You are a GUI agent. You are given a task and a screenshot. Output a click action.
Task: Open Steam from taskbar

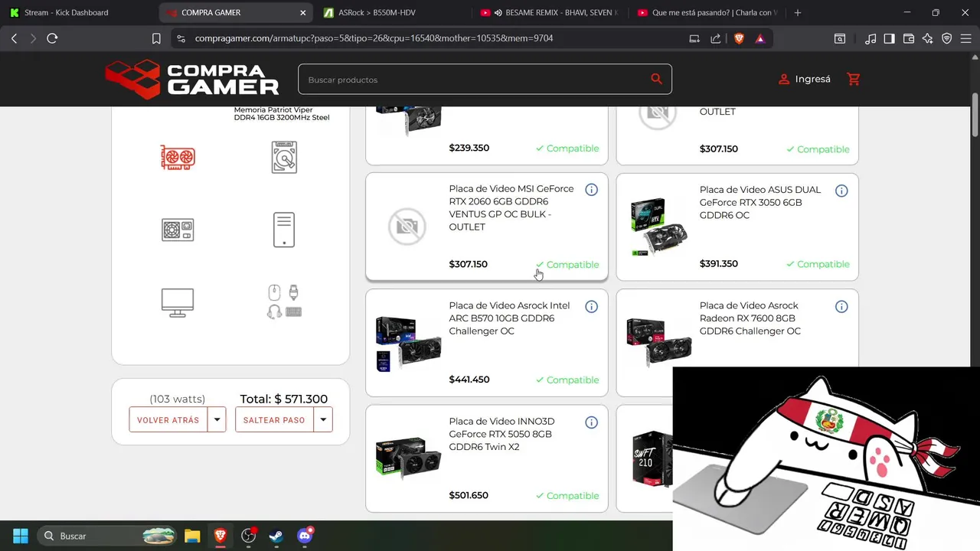tap(276, 536)
